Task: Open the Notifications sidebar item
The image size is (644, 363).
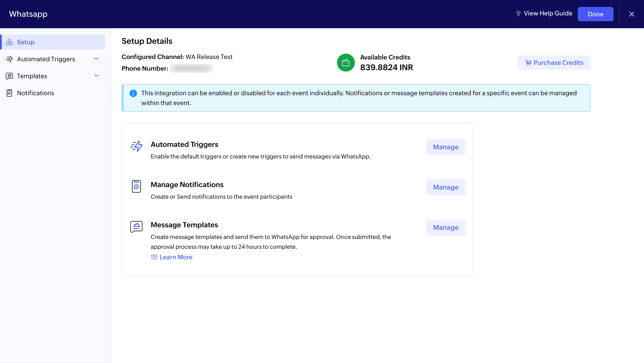Action: (36, 93)
